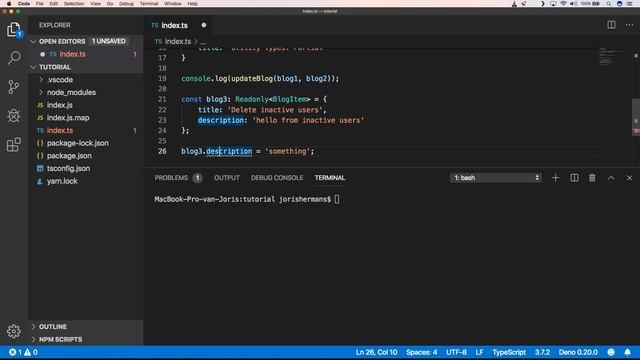
Task: Open the tsconfig.json file
Action: [x=68, y=168]
